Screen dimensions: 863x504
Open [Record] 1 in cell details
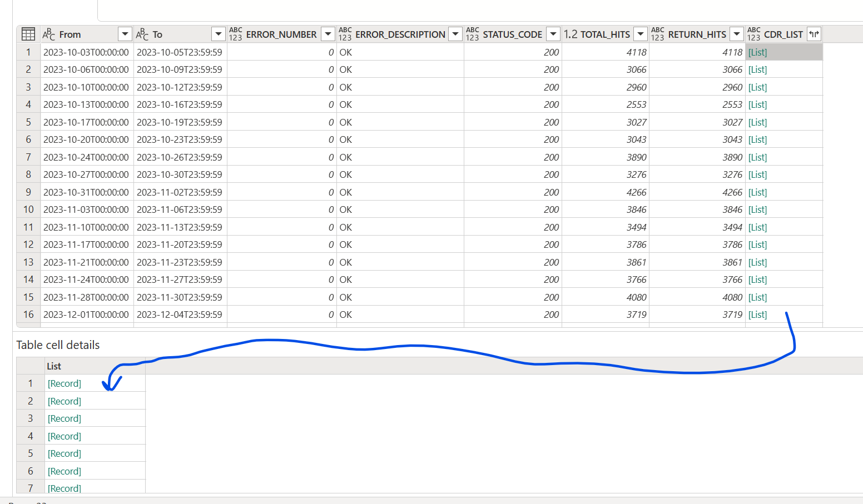coord(65,383)
